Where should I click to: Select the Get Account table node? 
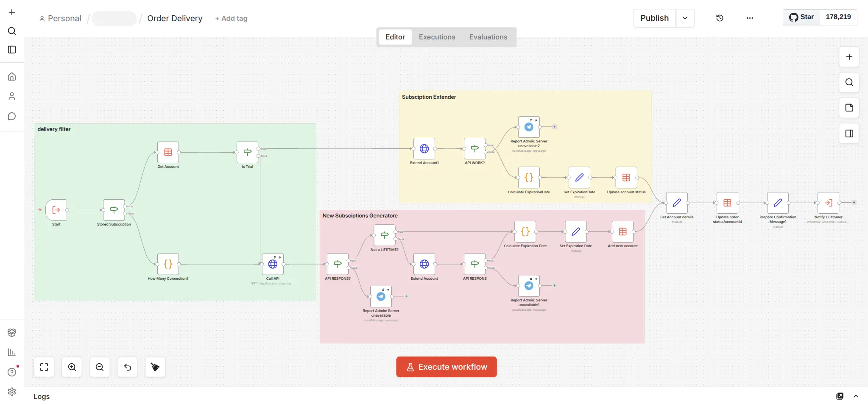click(x=168, y=152)
